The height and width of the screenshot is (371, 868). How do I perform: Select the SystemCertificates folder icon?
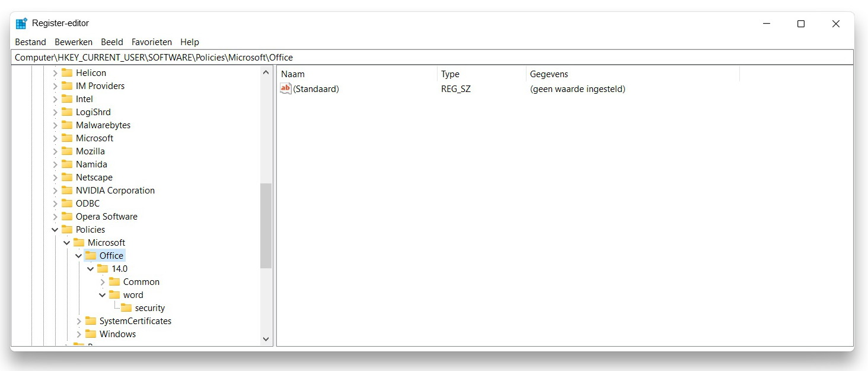[x=91, y=321]
